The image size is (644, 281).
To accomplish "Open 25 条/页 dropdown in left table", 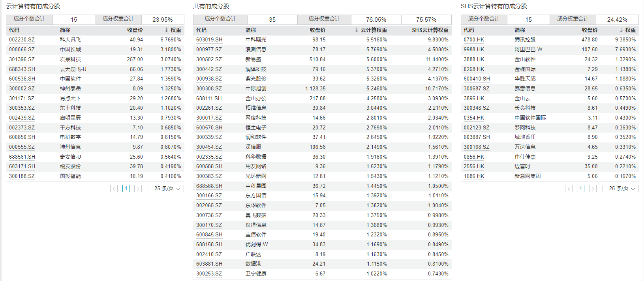I will pyautogui.click(x=166, y=189).
